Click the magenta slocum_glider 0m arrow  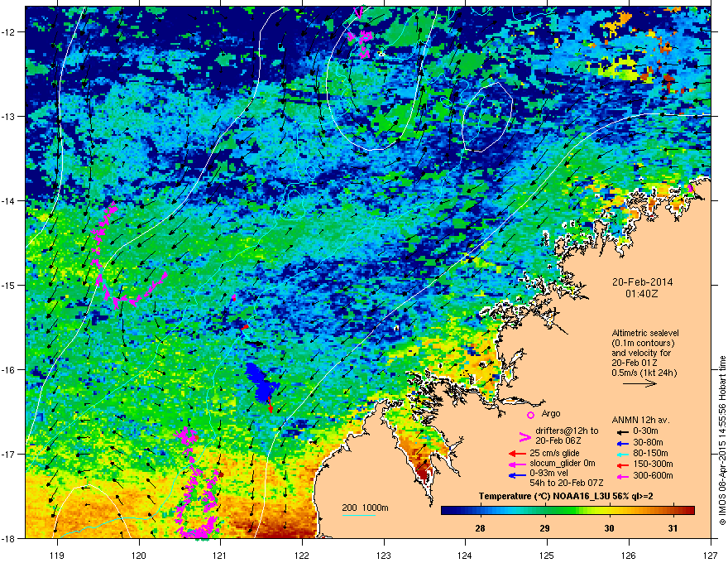517,464
